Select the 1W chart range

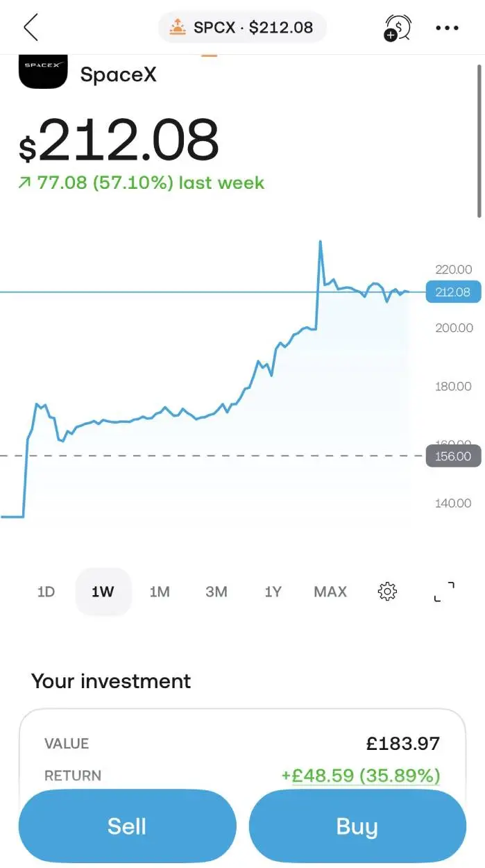(103, 592)
